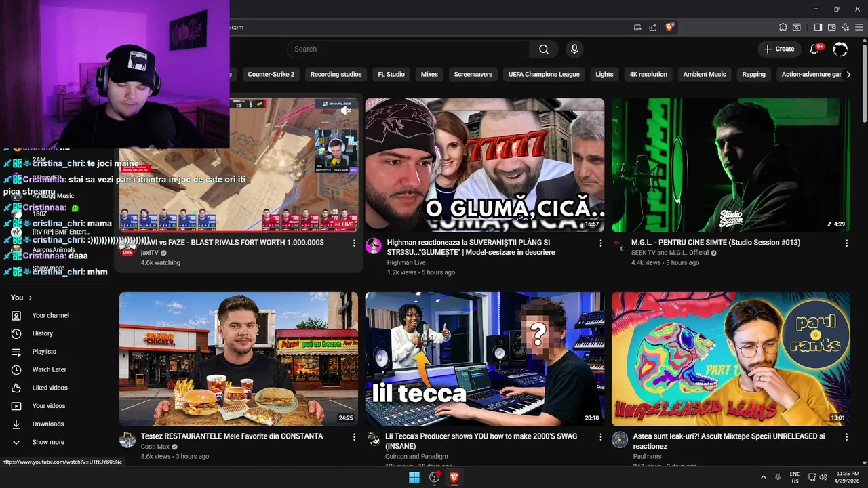Open options menu for M.G.L. Studio Session video
Viewport: 868px width, 488px height.
coord(846,243)
